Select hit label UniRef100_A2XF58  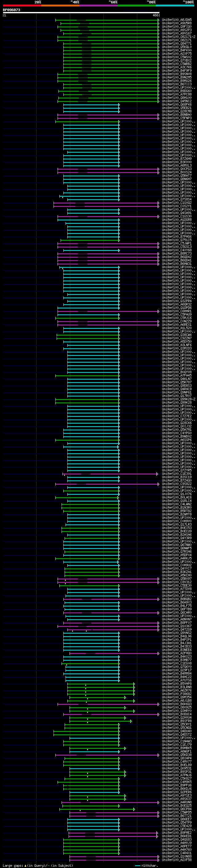177,860
